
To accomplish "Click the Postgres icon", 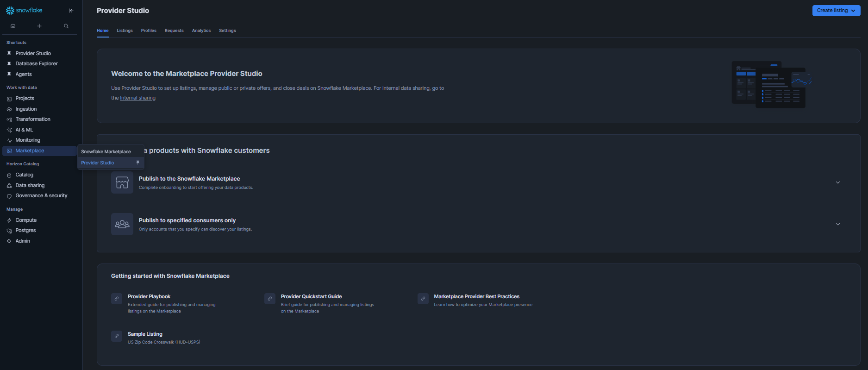I will [x=9, y=231].
